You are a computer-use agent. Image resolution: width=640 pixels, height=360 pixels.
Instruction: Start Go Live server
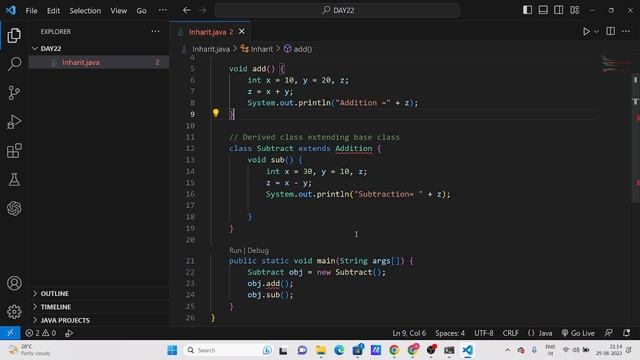coord(578,333)
